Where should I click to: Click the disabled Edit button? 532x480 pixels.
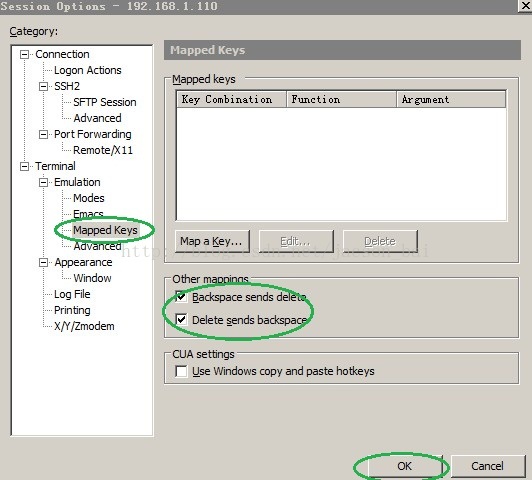(296, 242)
